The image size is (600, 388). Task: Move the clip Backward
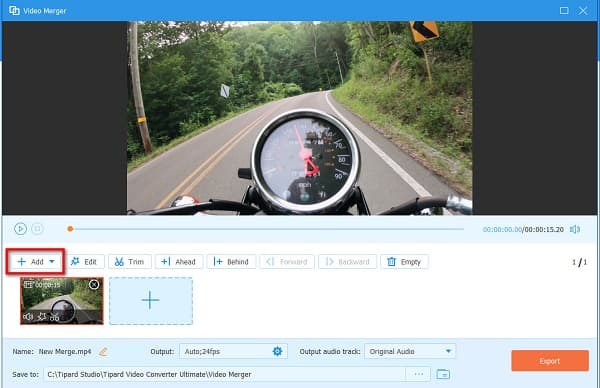(347, 262)
